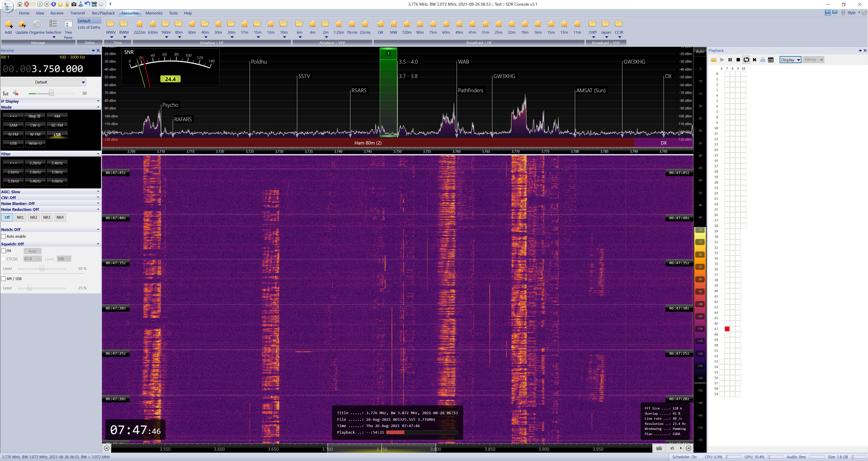Choose the 2.8kHz filter button
Screen dimensions: 868x461
pyautogui.click(x=35, y=172)
